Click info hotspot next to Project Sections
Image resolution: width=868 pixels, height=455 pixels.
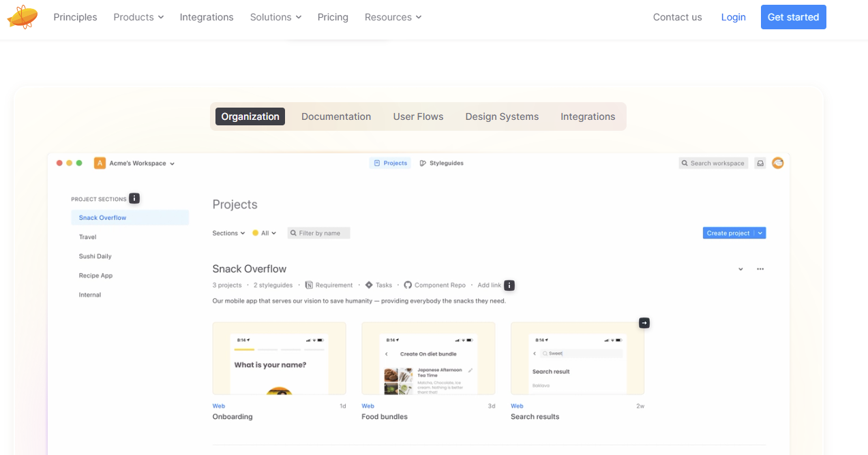click(x=134, y=198)
